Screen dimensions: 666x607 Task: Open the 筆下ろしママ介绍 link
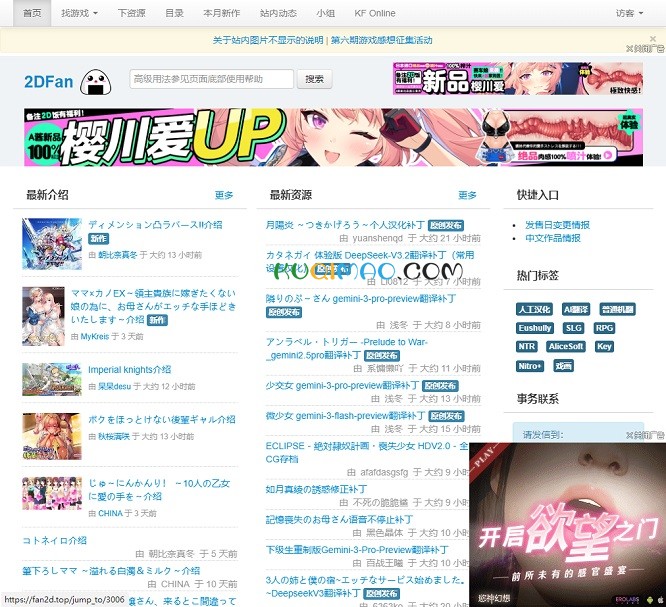point(111,571)
